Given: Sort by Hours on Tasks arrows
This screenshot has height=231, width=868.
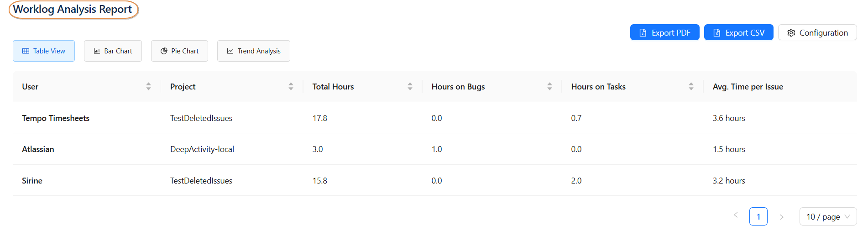Looking at the screenshot, I should (691, 87).
